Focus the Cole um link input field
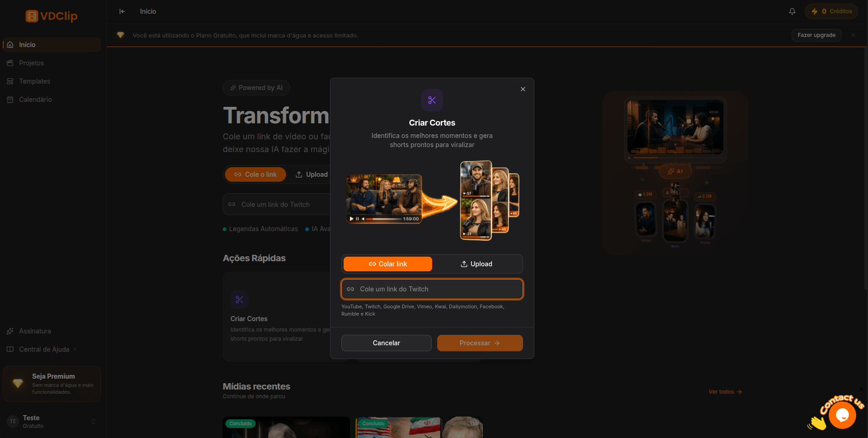The width and height of the screenshot is (868, 438). (x=438, y=289)
